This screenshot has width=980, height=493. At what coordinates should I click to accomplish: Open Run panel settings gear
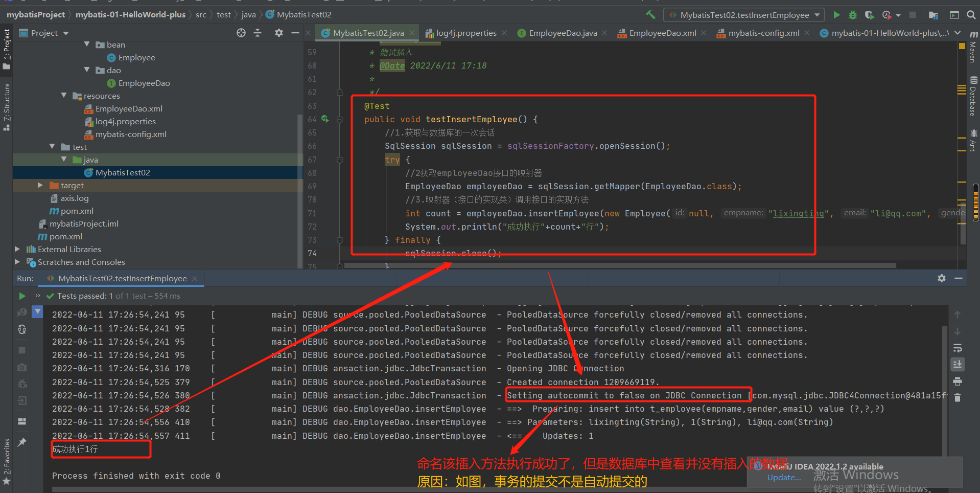tap(942, 278)
